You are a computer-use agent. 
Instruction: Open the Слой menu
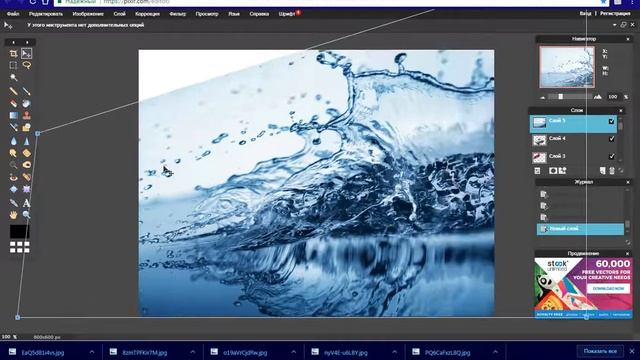coord(120,14)
